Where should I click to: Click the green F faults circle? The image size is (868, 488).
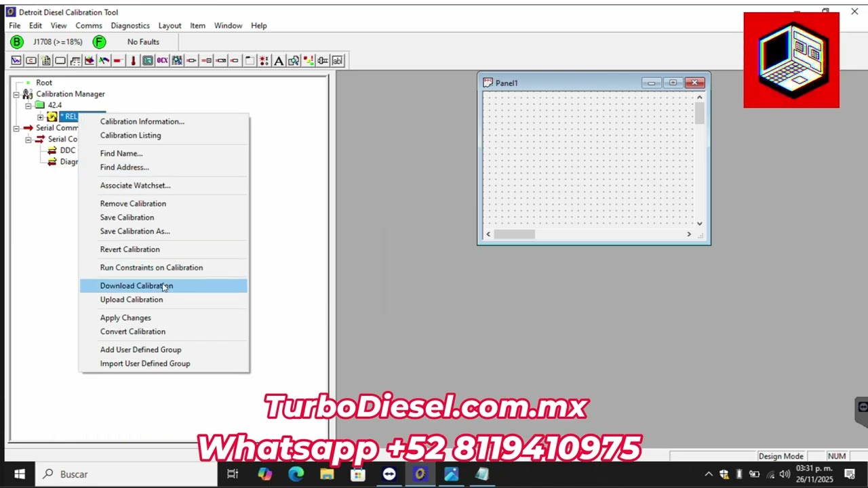(99, 42)
